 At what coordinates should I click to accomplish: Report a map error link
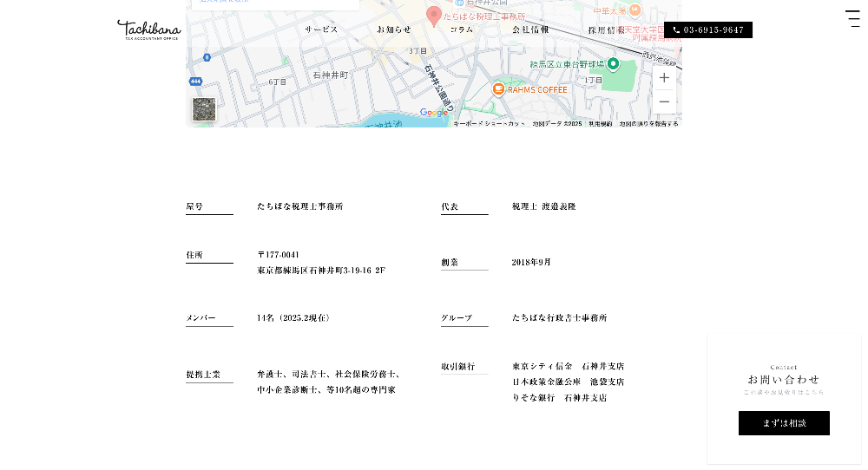648,124
